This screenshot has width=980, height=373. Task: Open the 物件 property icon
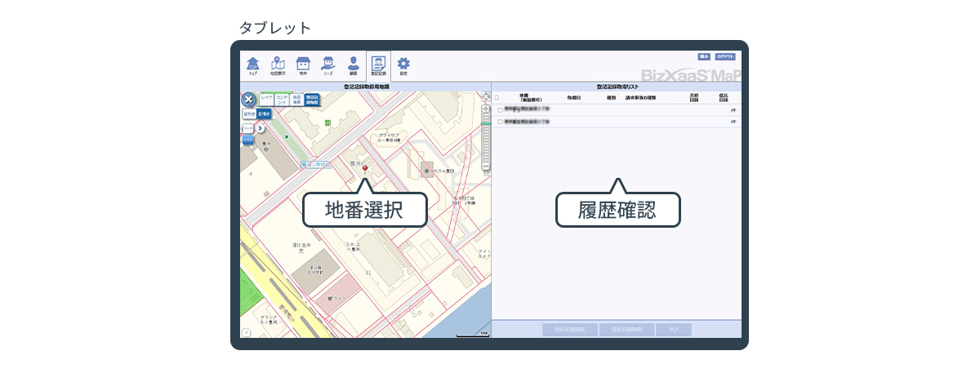point(303,65)
